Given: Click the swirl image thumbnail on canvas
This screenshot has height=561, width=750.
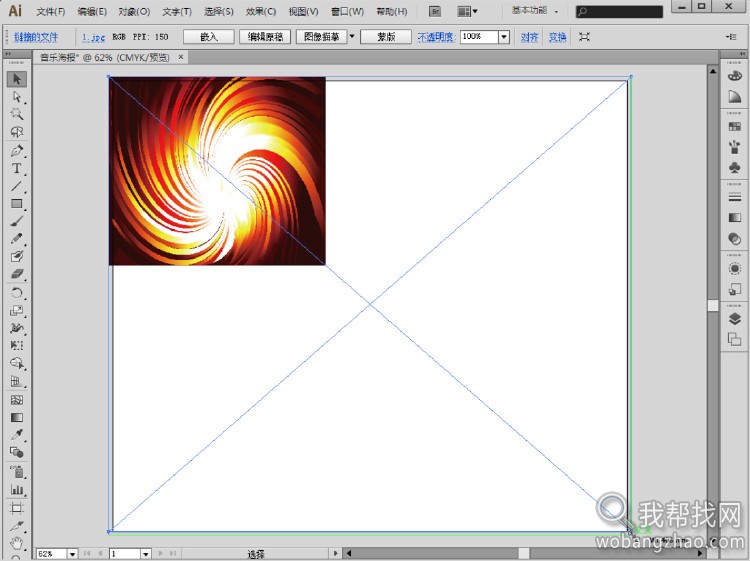Looking at the screenshot, I should click(217, 171).
